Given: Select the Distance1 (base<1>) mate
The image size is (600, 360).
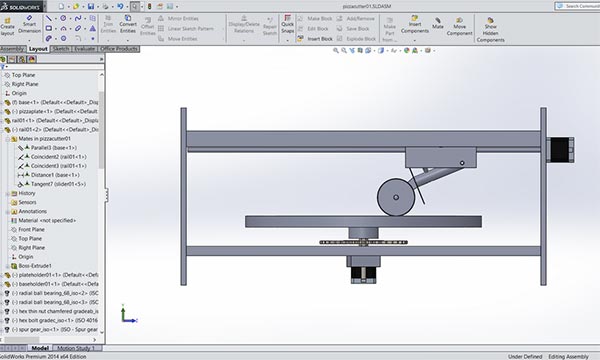Looking at the screenshot, I should [49, 175].
